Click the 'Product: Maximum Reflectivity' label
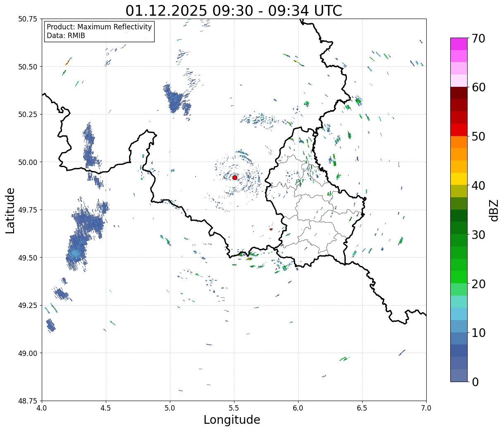Image resolution: width=504 pixels, height=430 pixels. click(x=99, y=27)
